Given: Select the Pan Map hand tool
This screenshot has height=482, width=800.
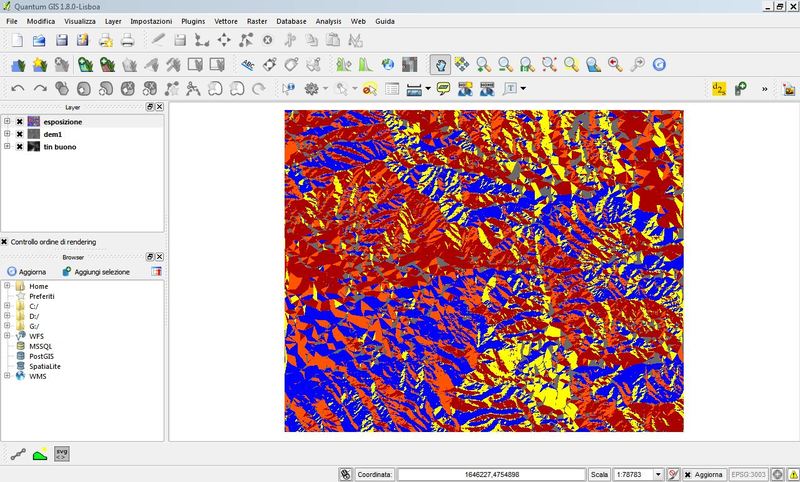Looking at the screenshot, I should (439, 64).
